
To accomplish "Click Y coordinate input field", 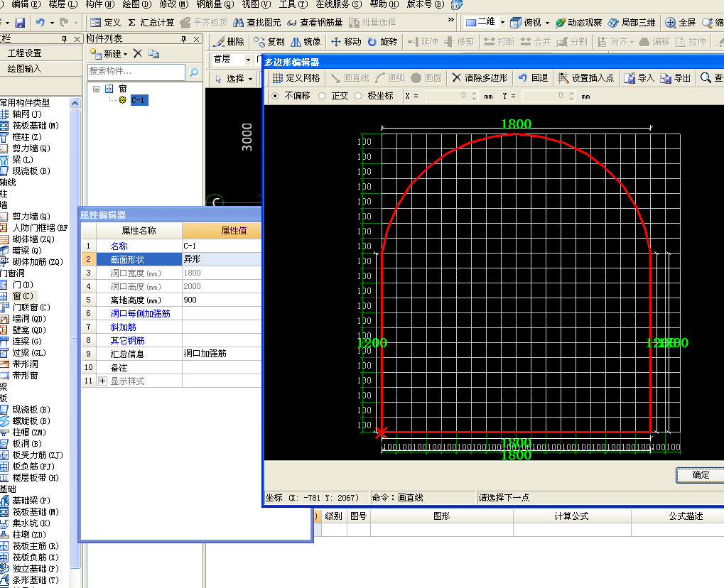I will (544, 96).
